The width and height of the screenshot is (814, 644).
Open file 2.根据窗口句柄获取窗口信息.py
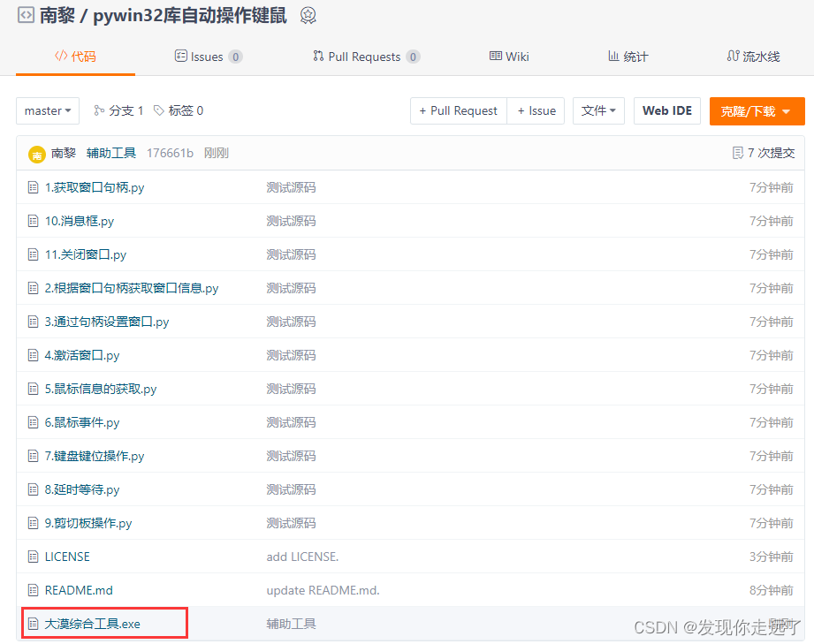(132, 288)
